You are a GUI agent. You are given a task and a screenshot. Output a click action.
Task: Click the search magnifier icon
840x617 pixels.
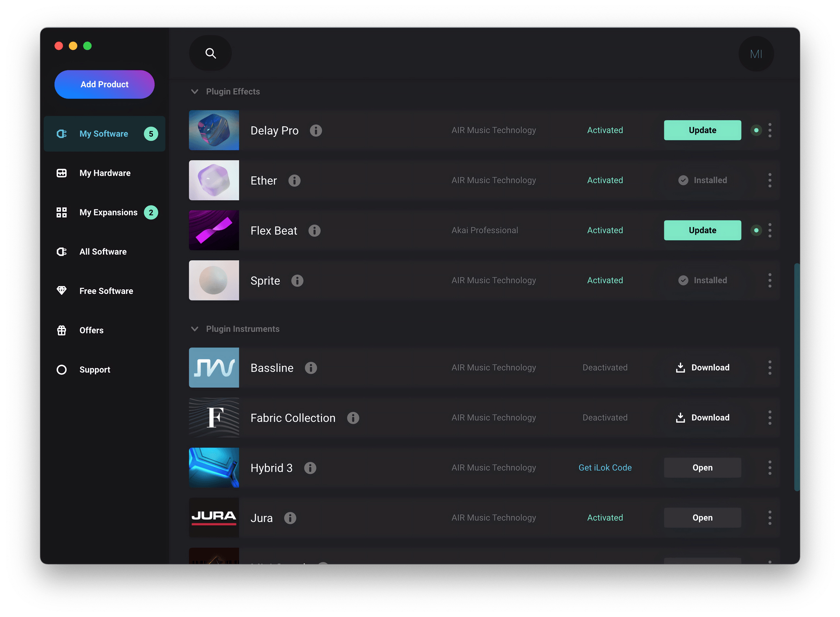pos(210,53)
